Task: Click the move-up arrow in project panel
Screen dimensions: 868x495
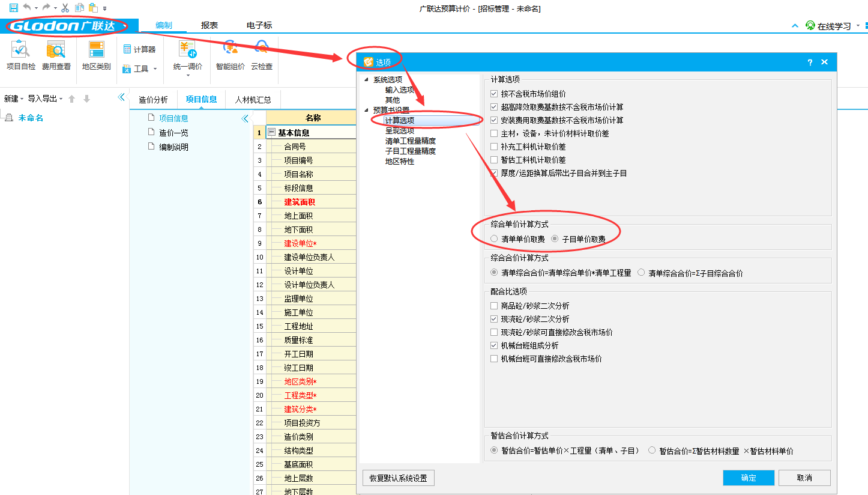Action: (x=72, y=99)
